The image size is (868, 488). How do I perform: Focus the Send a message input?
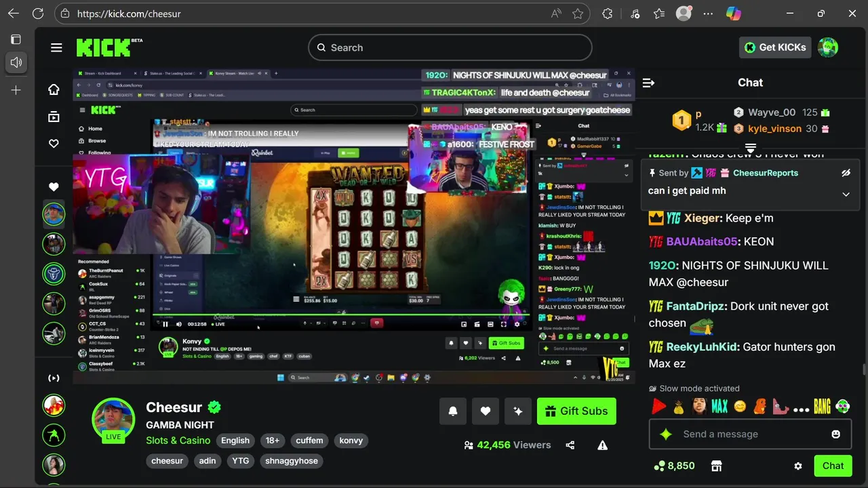click(x=751, y=434)
